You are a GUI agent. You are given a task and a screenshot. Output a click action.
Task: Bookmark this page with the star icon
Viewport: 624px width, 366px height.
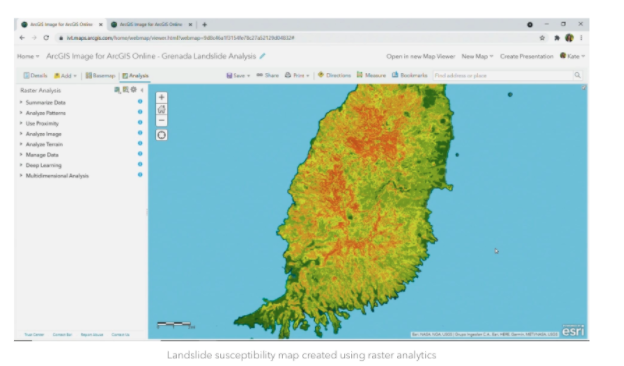click(542, 38)
